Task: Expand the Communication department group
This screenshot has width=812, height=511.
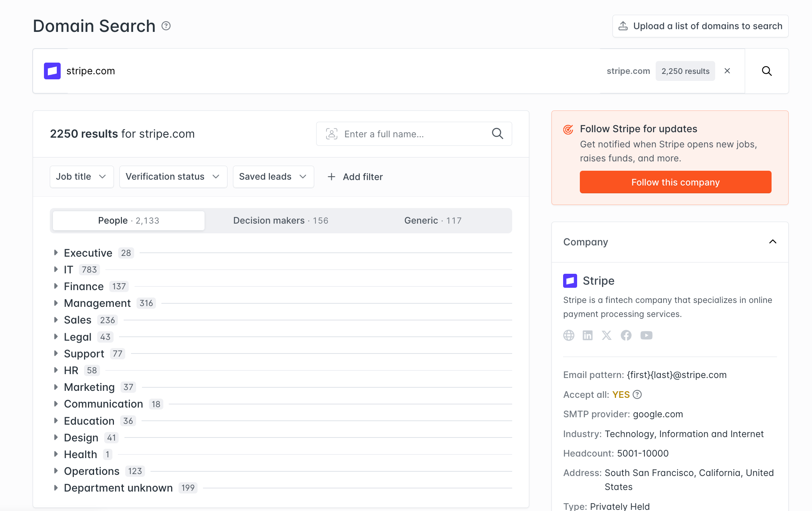Action: (56, 404)
